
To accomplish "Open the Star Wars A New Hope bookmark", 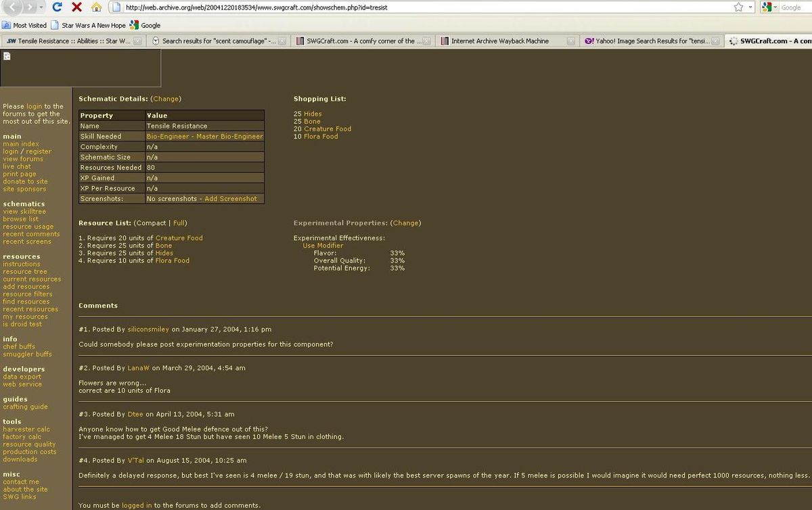I will [93, 25].
